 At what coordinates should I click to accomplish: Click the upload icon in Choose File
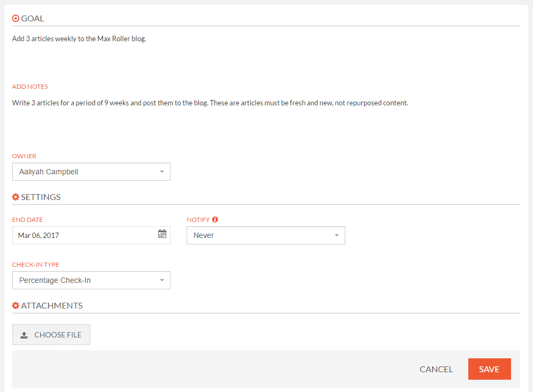[24, 335]
